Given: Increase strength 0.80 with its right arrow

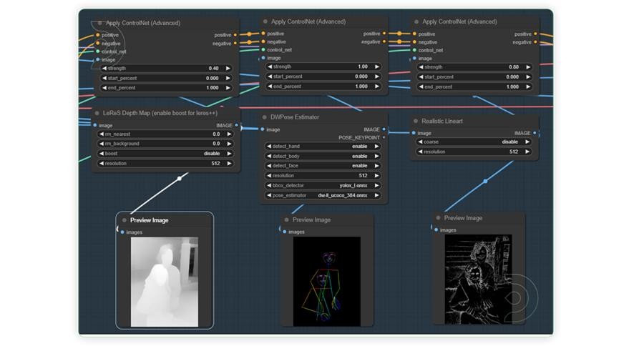Looking at the screenshot, I should click(x=528, y=67).
